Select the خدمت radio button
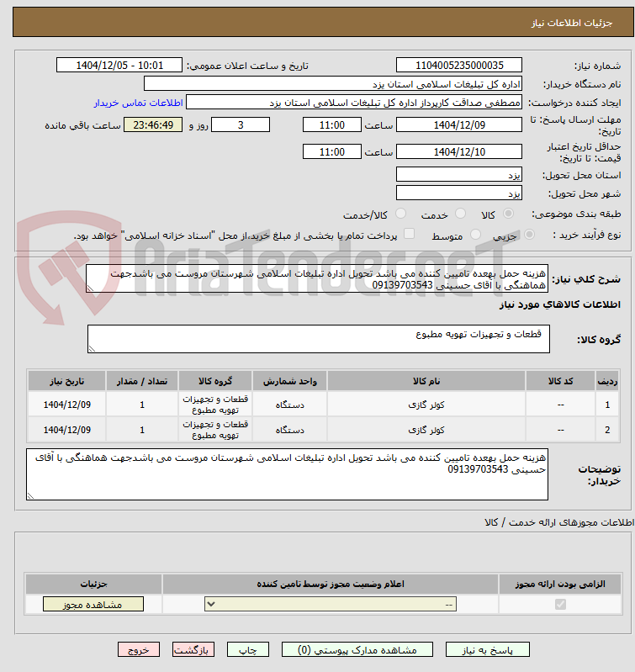Image resolution: width=635 pixels, height=672 pixels. (x=460, y=214)
